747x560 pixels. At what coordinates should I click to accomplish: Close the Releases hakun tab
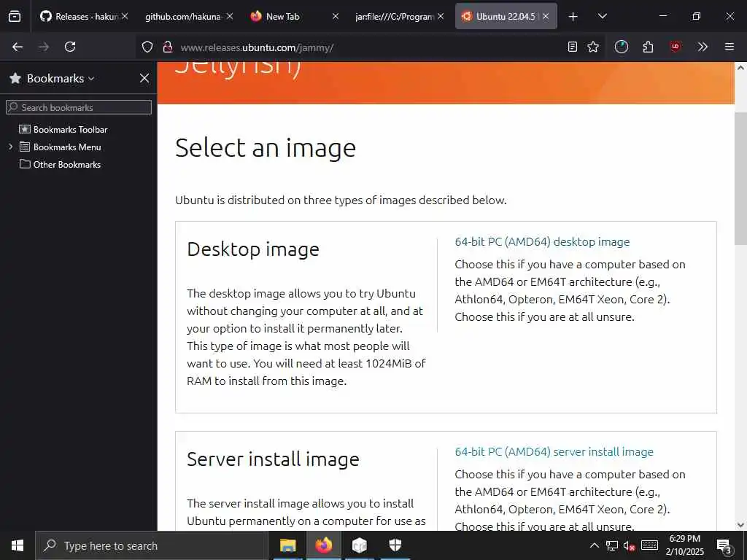pyautogui.click(x=125, y=16)
